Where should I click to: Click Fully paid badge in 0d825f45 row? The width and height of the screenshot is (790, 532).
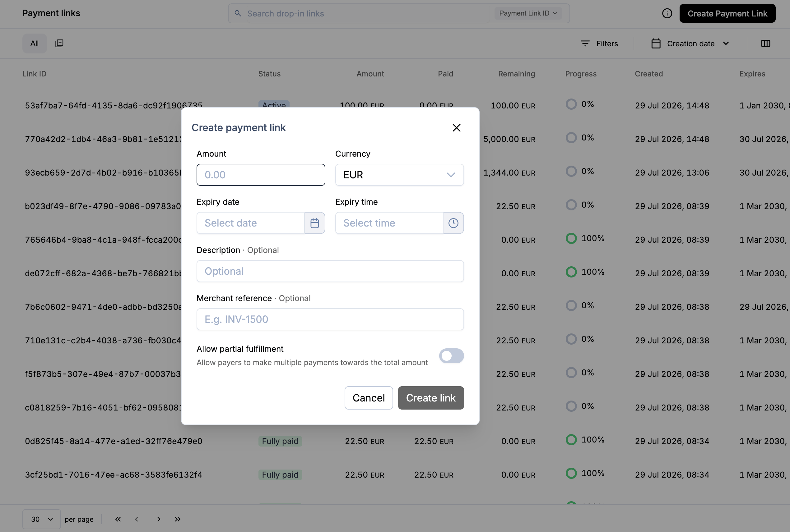click(x=280, y=441)
